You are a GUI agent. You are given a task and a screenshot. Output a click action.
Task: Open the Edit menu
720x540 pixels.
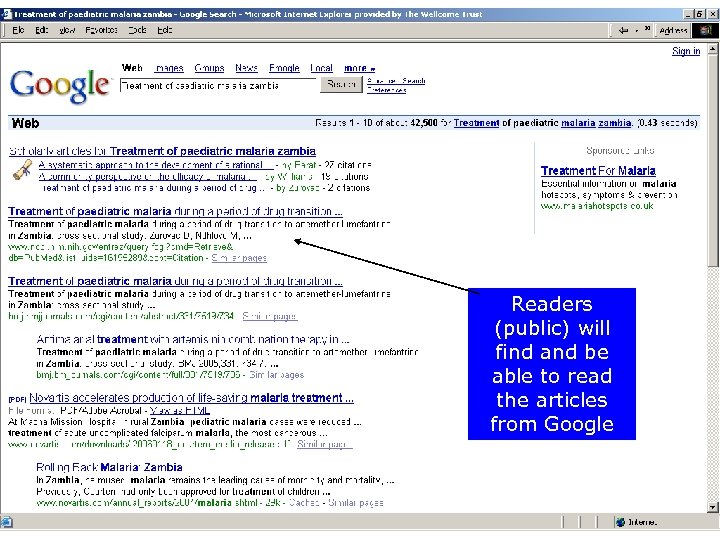click(x=41, y=30)
